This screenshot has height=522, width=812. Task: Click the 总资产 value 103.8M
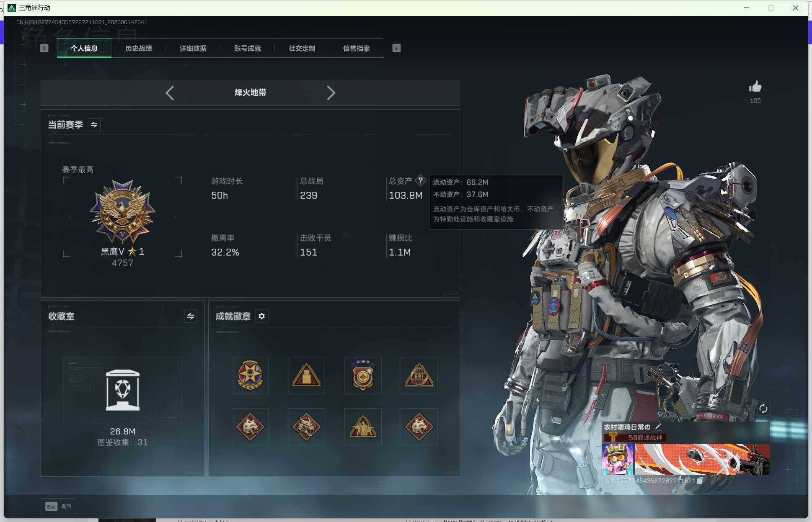405,195
